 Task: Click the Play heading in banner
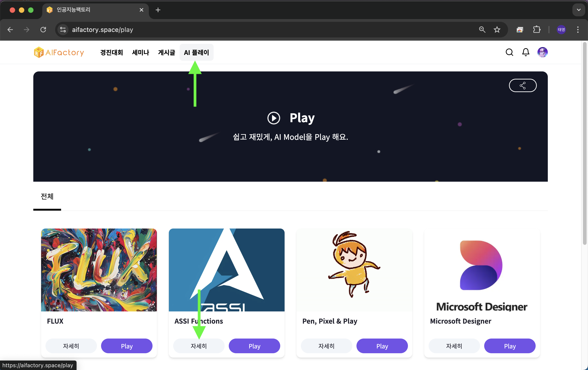(302, 118)
